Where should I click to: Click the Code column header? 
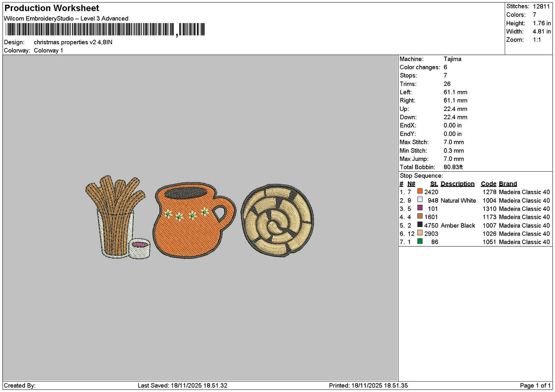(x=489, y=184)
